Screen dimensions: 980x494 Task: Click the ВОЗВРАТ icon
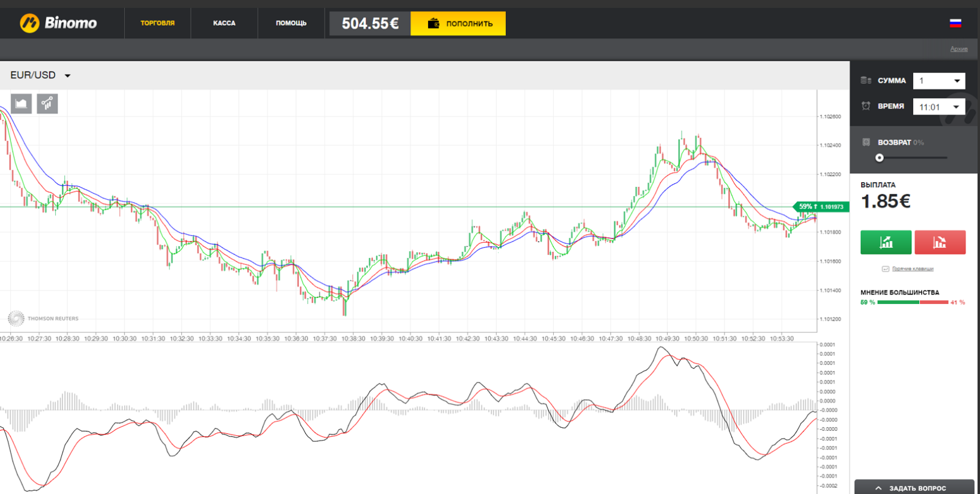pos(866,142)
